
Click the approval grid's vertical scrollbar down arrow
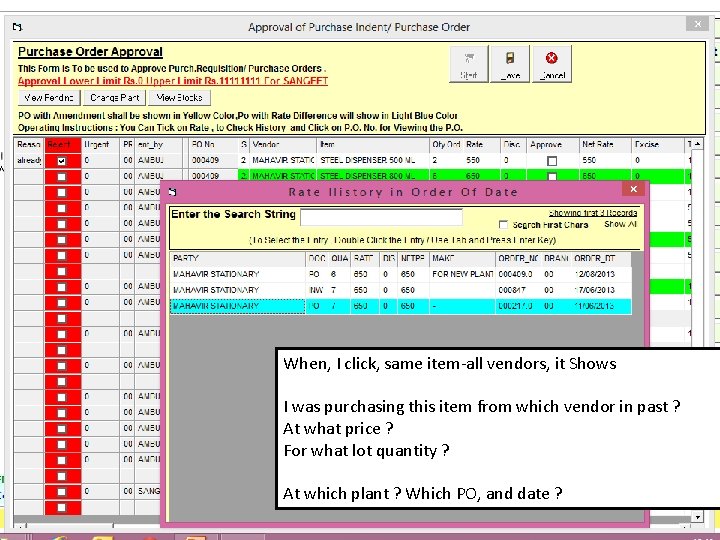click(x=697, y=517)
